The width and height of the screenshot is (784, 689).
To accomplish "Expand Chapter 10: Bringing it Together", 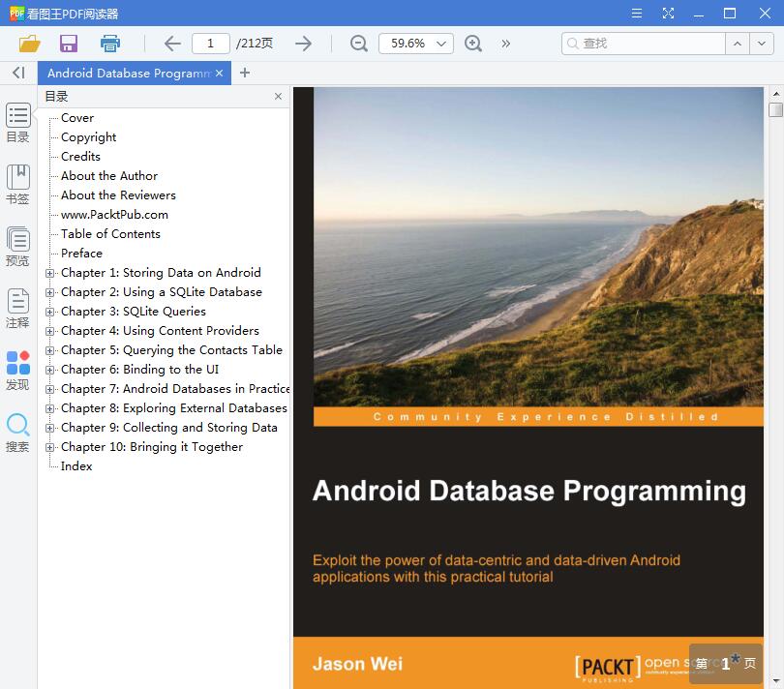I will 49,447.
